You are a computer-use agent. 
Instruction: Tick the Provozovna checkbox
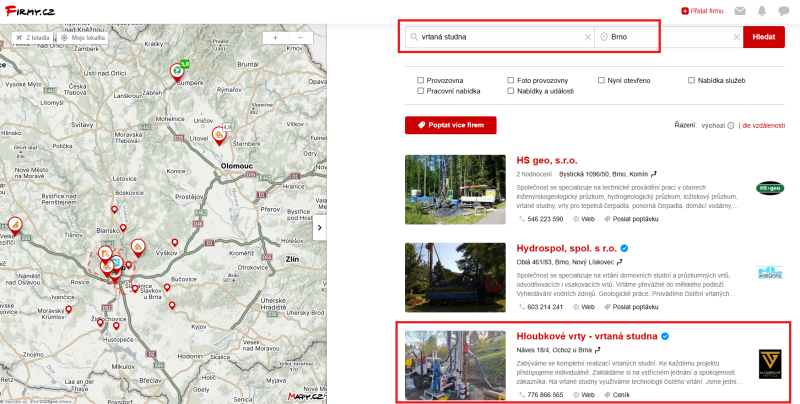tap(420, 80)
